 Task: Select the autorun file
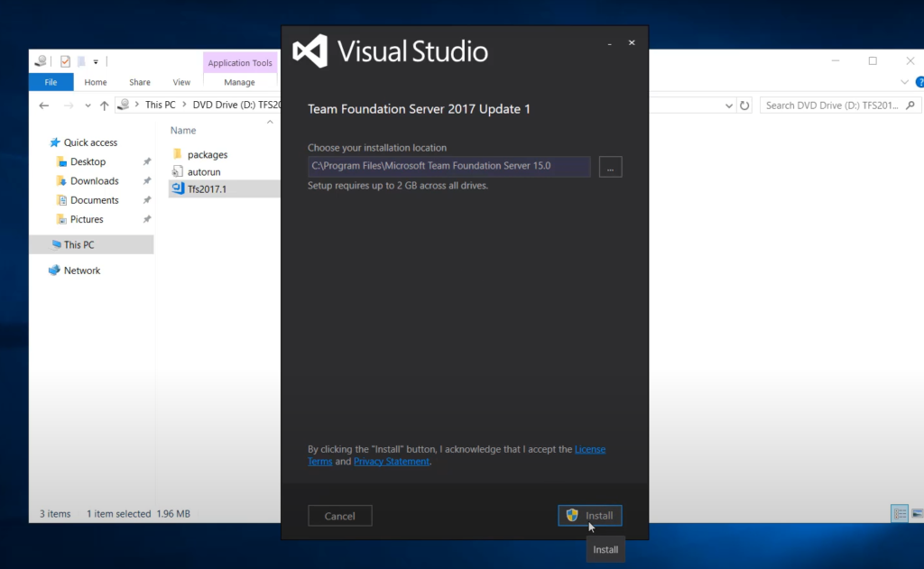click(204, 172)
